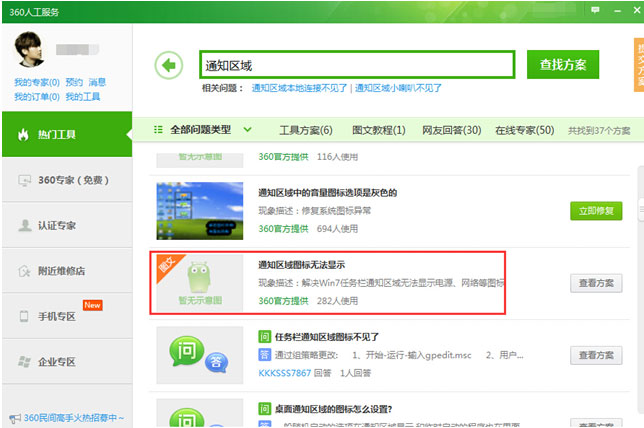The image size is (644, 428).
Task: Click the orange 提交方案 side tab
Action: [639, 65]
